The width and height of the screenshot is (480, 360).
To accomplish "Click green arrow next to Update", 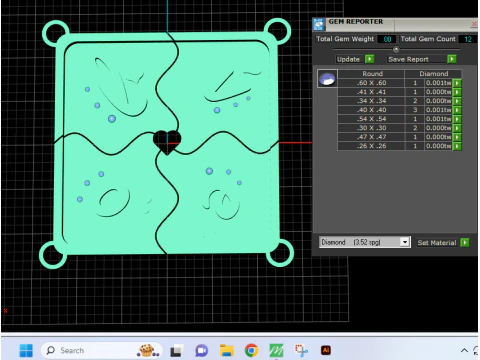I will (x=369, y=59).
